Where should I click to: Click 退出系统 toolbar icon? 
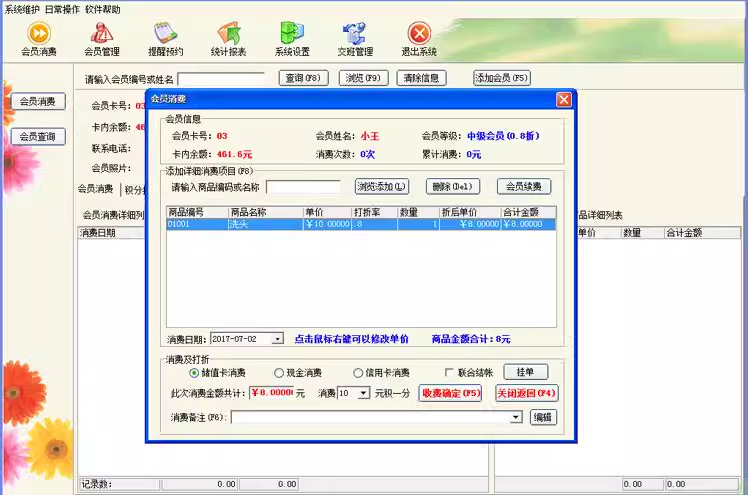click(419, 39)
